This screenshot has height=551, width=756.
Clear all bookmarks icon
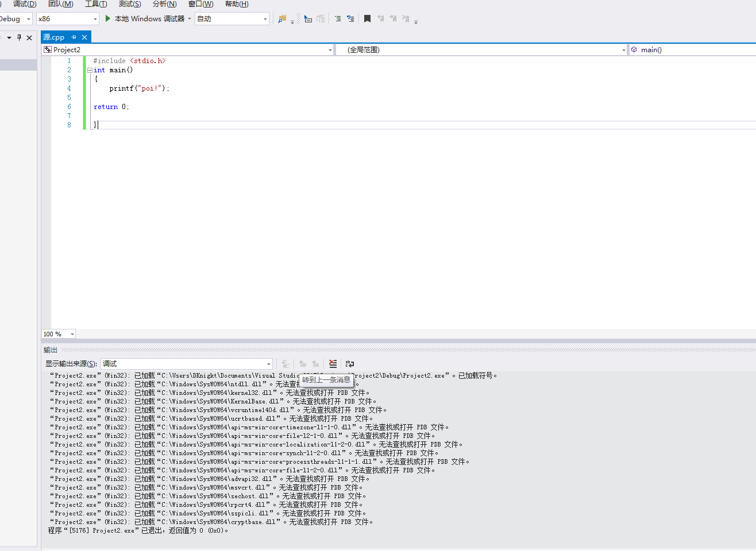pos(406,19)
